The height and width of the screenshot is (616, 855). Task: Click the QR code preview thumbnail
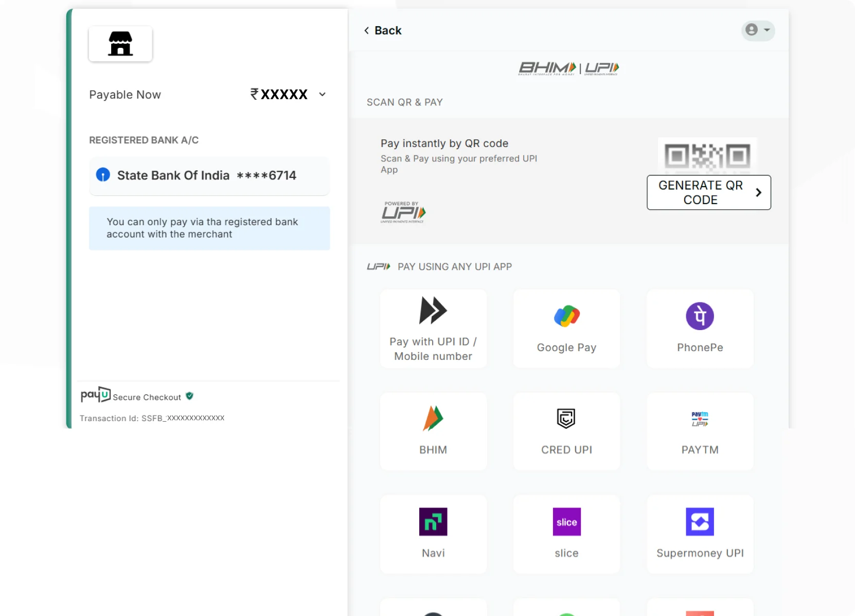(x=707, y=156)
